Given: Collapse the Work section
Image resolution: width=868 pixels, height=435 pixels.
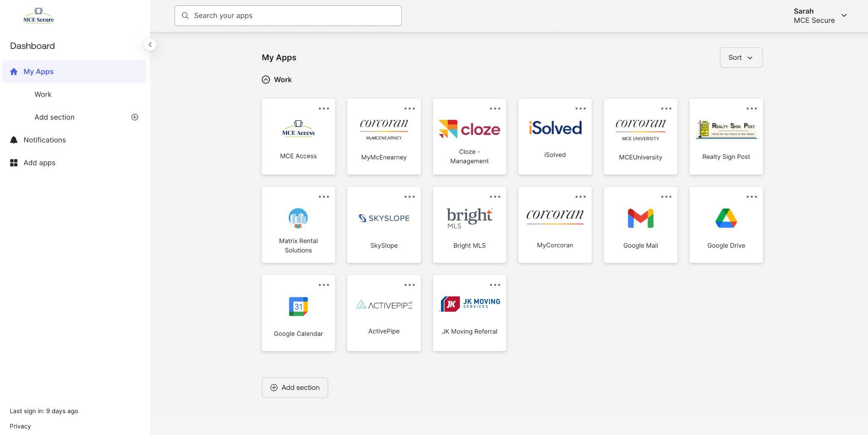Looking at the screenshot, I should 266,80.
